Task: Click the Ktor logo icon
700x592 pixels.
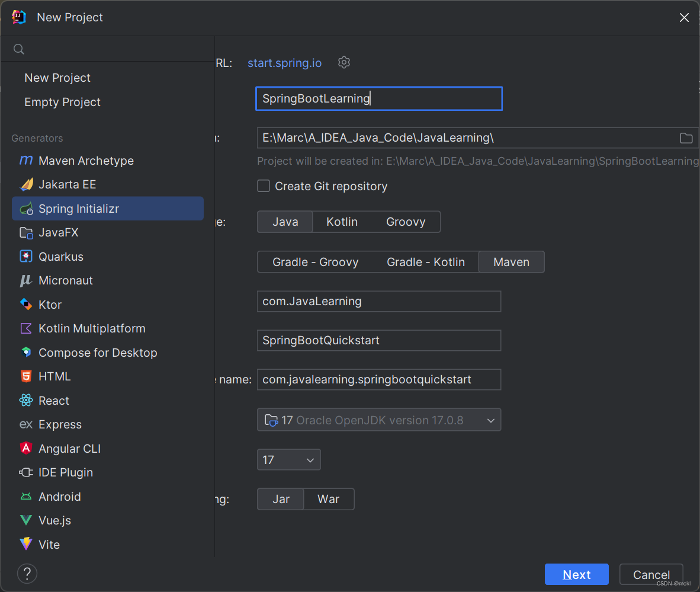Action: [26, 304]
